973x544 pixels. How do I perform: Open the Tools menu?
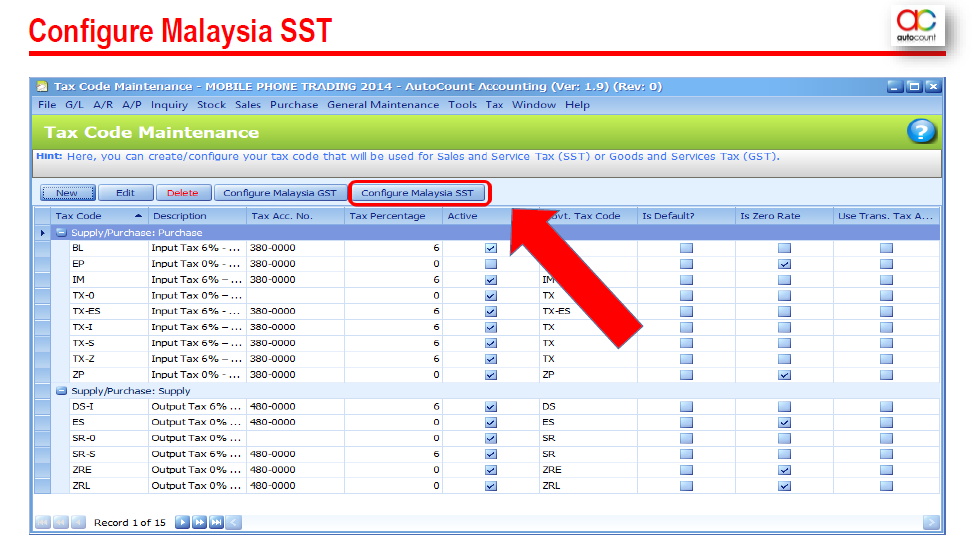click(462, 105)
